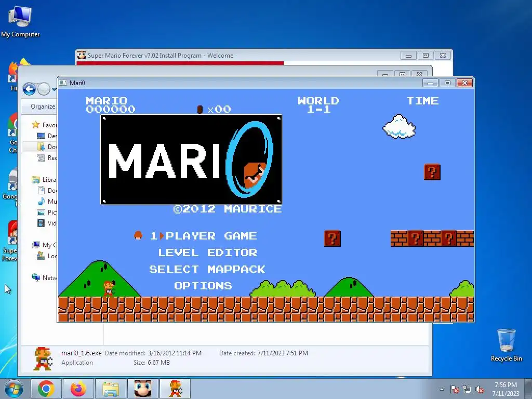Open Explorer recent pages dropdown arrow
Screen dimensions: 532x399
pos(54,89)
